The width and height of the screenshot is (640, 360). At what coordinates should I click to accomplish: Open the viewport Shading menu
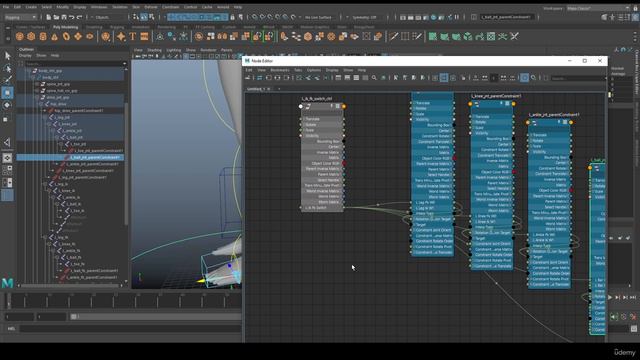(x=154, y=50)
